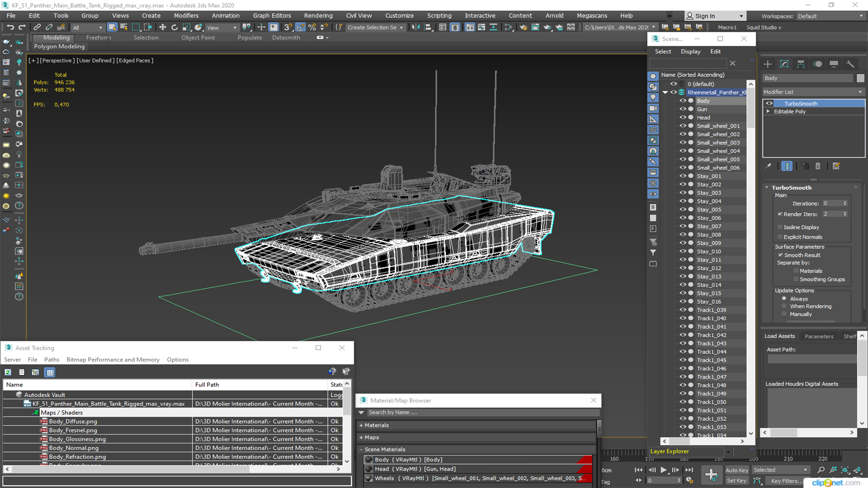This screenshot has width=868, height=488.
Task: Click the Auto Key button
Action: (736, 470)
